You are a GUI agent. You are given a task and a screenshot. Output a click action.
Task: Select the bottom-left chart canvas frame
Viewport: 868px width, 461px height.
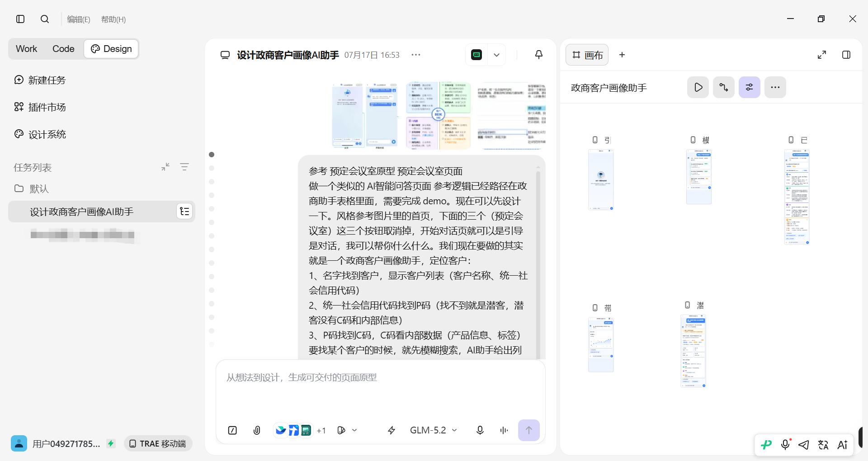point(601,345)
